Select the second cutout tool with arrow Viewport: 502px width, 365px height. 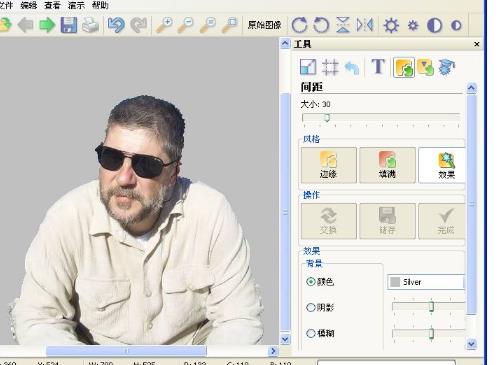425,67
